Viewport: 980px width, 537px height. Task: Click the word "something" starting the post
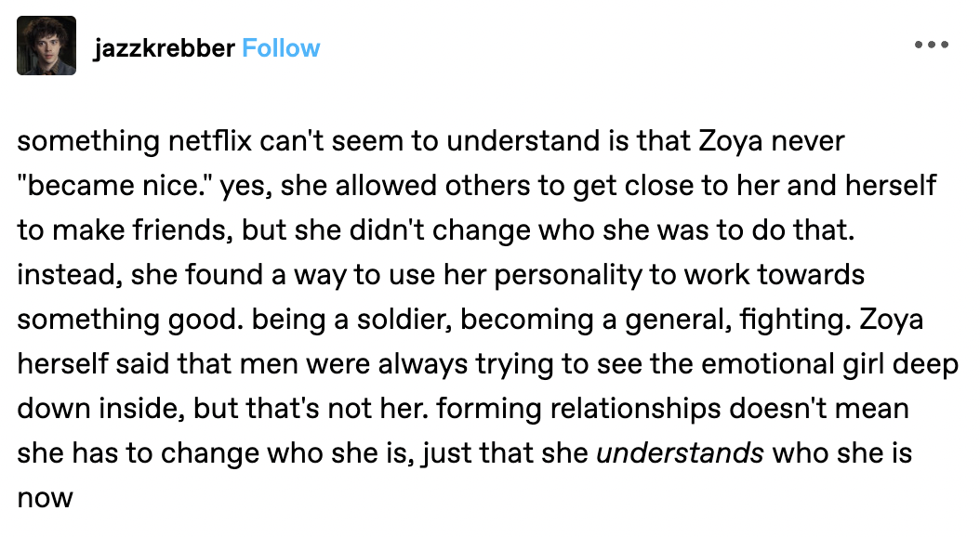coord(88,142)
